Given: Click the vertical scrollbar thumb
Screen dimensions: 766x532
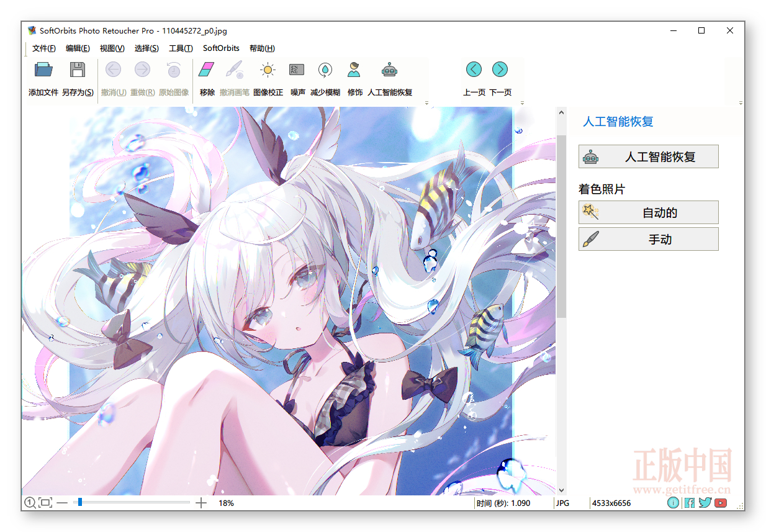Looking at the screenshot, I should 562,227.
